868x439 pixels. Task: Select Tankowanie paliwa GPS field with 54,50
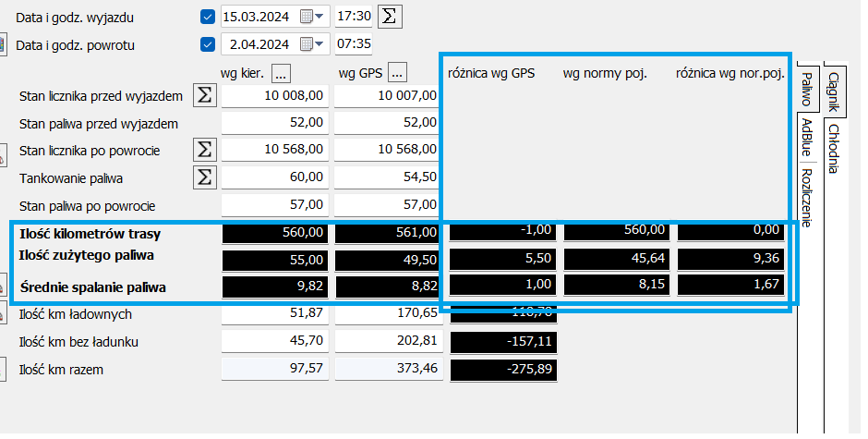pyautogui.click(x=387, y=176)
